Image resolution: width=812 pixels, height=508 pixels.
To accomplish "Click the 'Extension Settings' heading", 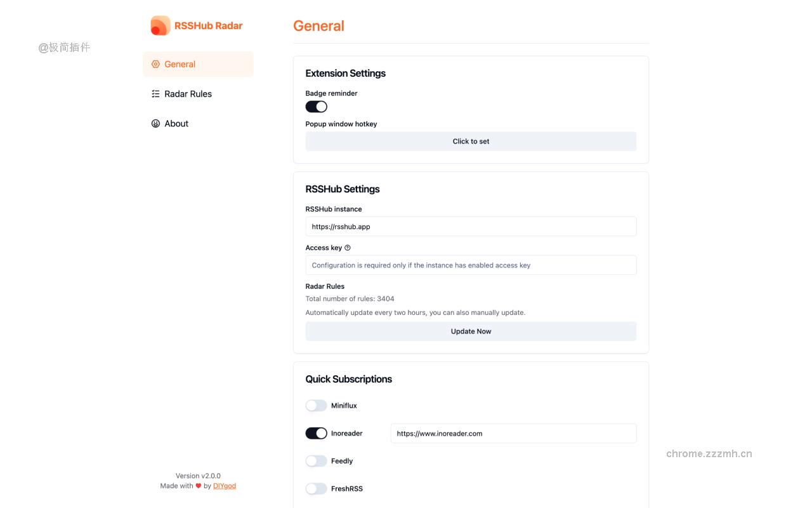I will click(x=345, y=73).
